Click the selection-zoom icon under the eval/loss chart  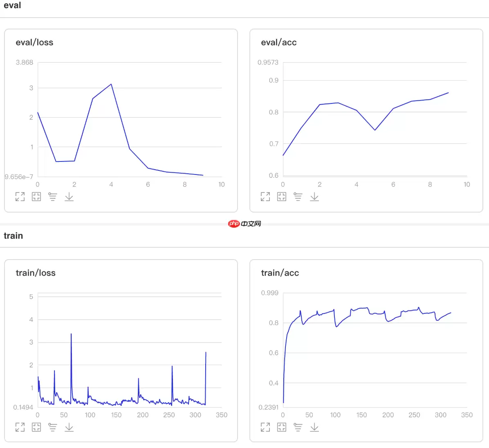[x=36, y=197]
